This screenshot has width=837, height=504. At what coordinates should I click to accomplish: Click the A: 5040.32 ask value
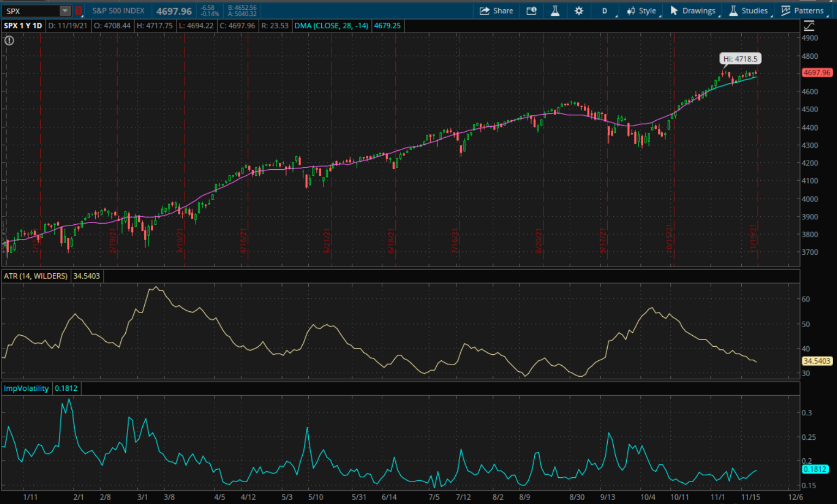tap(242, 14)
